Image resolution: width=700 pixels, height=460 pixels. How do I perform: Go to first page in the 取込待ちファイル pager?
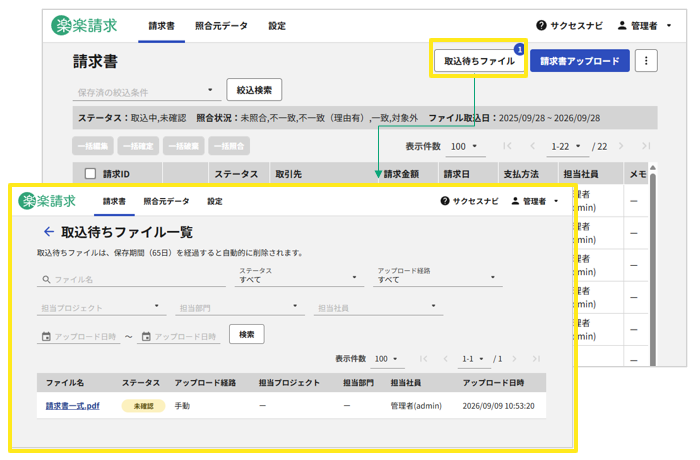pos(424,359)
